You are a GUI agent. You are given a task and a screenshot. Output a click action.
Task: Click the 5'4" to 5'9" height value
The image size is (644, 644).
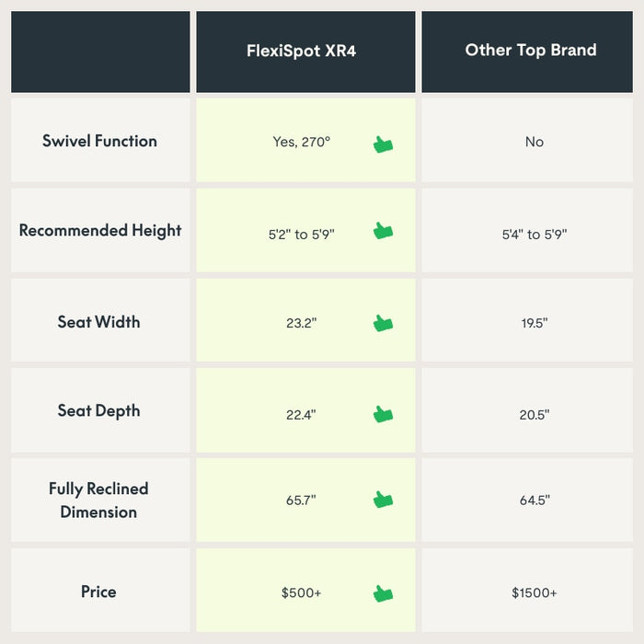pos(535,235)
